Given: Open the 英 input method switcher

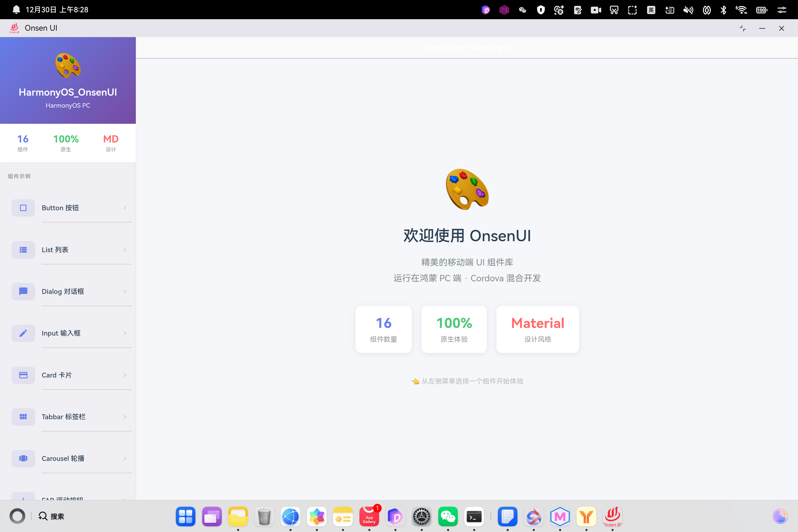Looking at the screenshot, I should point(651,10).
